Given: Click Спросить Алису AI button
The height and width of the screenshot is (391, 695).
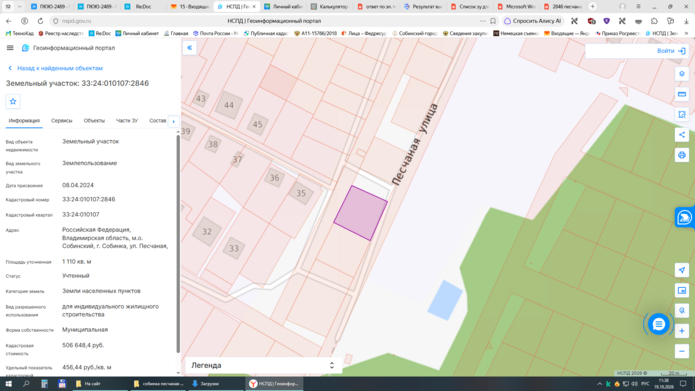Looking at the screenshot, I should pyautogui.click(x=532, y=21).
